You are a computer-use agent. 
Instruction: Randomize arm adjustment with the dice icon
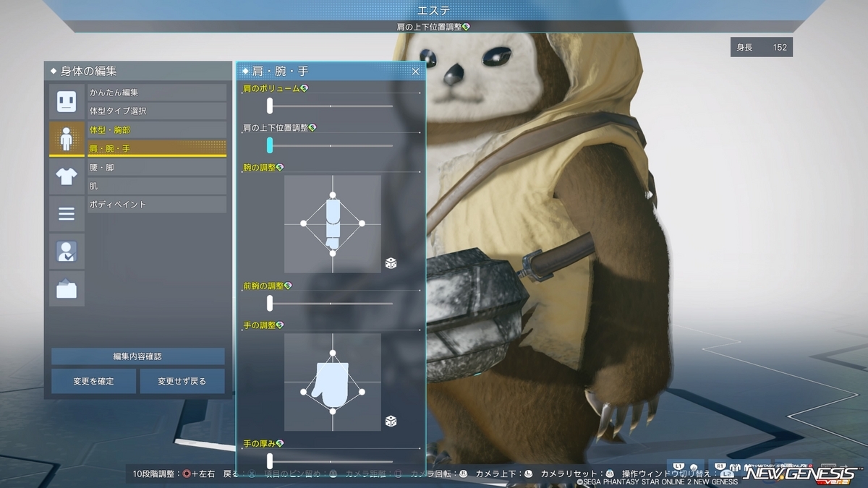(391, 263)
